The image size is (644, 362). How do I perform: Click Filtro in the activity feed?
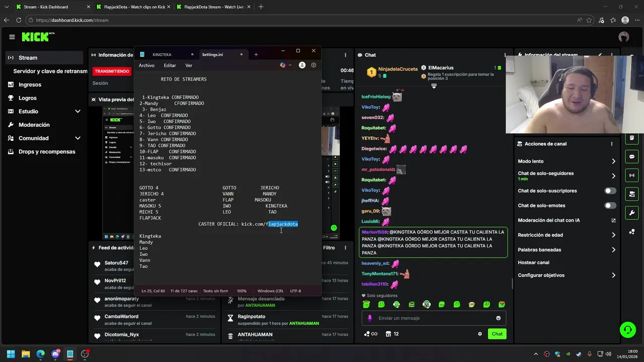point(329,247)
